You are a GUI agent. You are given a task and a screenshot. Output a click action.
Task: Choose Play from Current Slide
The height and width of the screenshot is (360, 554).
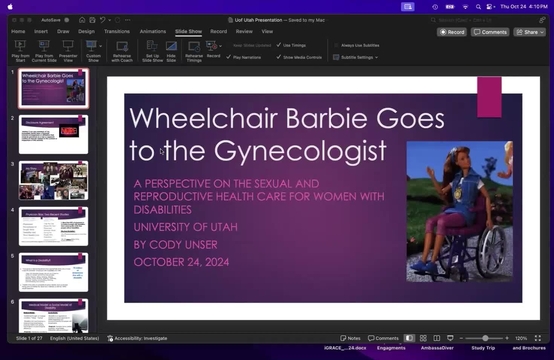[x=44, y=51]
